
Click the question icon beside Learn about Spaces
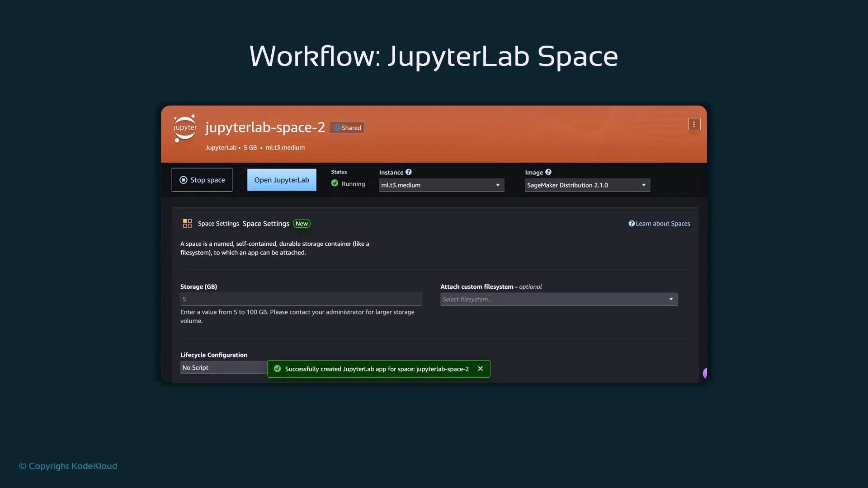(x=631, y=223)
